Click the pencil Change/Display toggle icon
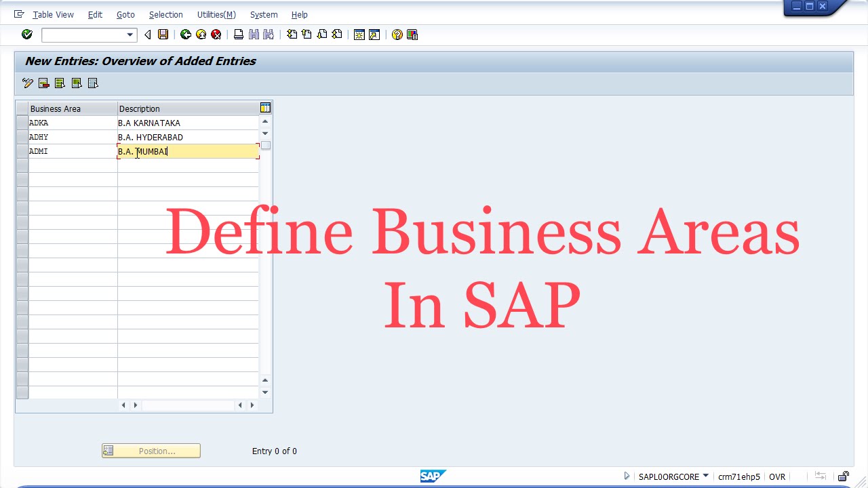The height and width of the screenshot is (488, 868). 27,83
